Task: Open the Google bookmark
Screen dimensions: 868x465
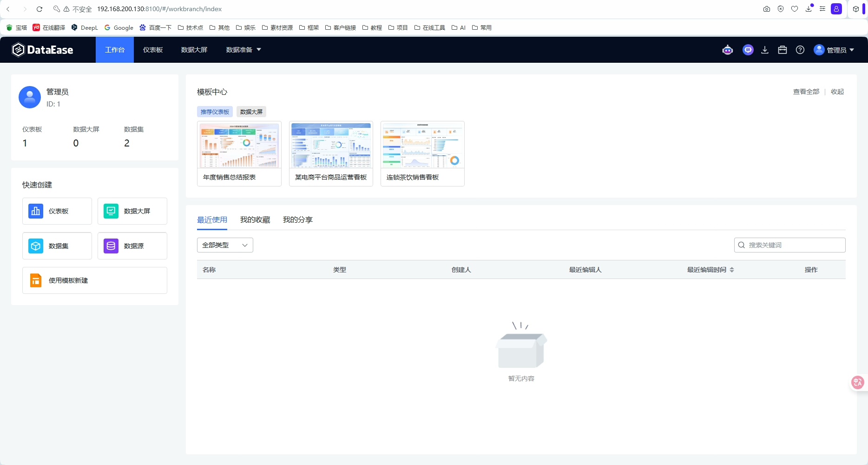Action: [119, 28]
